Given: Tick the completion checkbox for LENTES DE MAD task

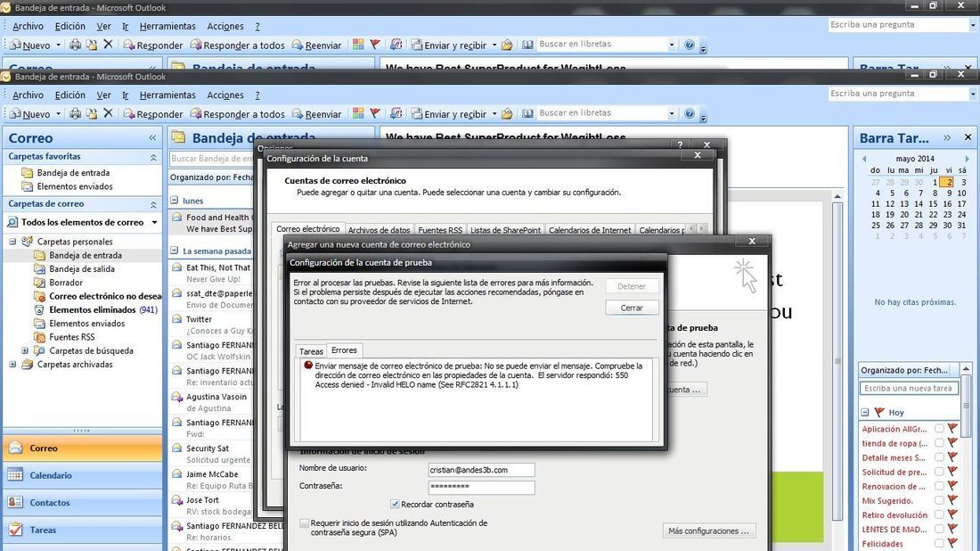Looking at the screenshot, I should pos(939,529).
